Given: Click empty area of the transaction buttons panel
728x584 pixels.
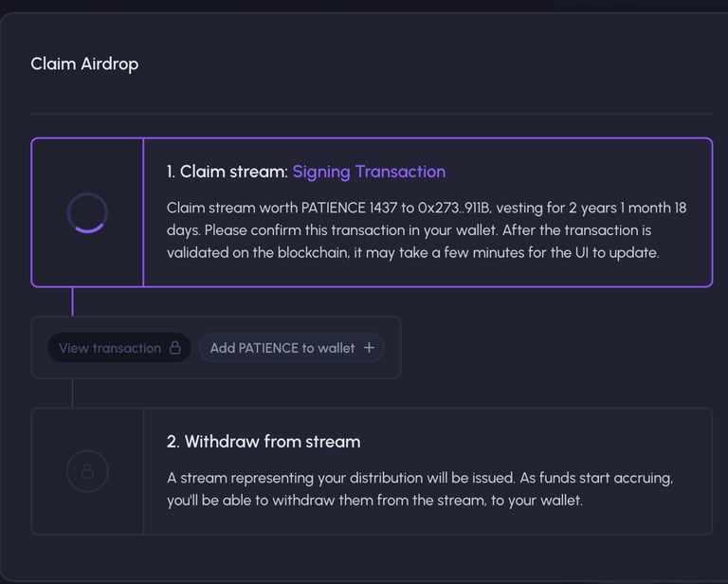Looking at the screenshot, I should point(392,348).
